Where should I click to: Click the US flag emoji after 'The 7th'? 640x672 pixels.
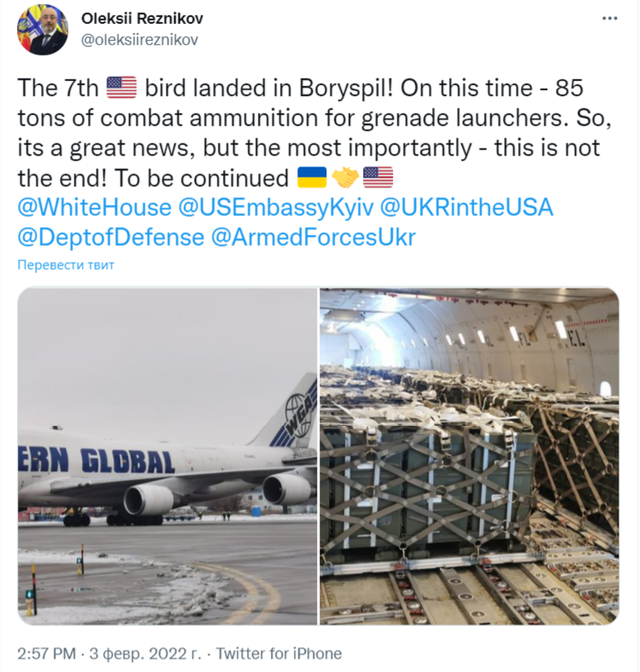[121, 88]
